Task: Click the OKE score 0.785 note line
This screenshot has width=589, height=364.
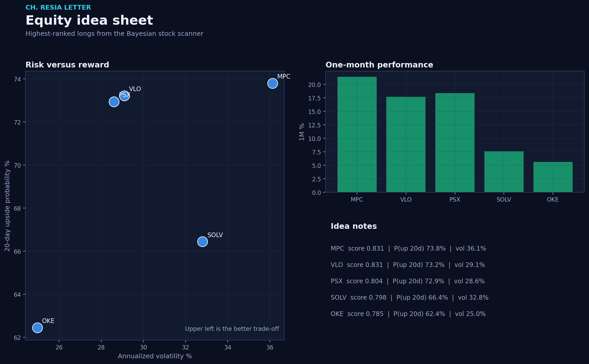Action: (408, 314)
